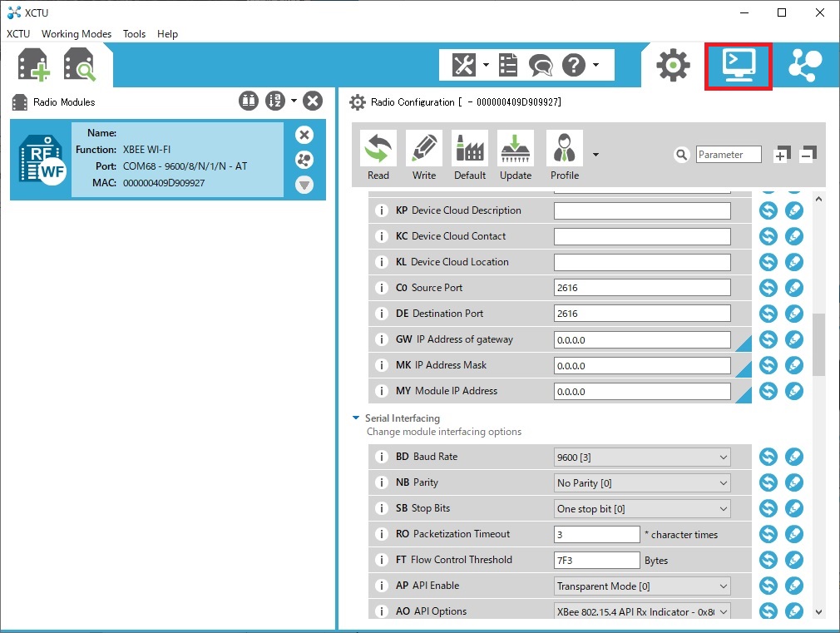Click the Update firmware button
Viewport: 840px width, 633px height.
point(516,156)
